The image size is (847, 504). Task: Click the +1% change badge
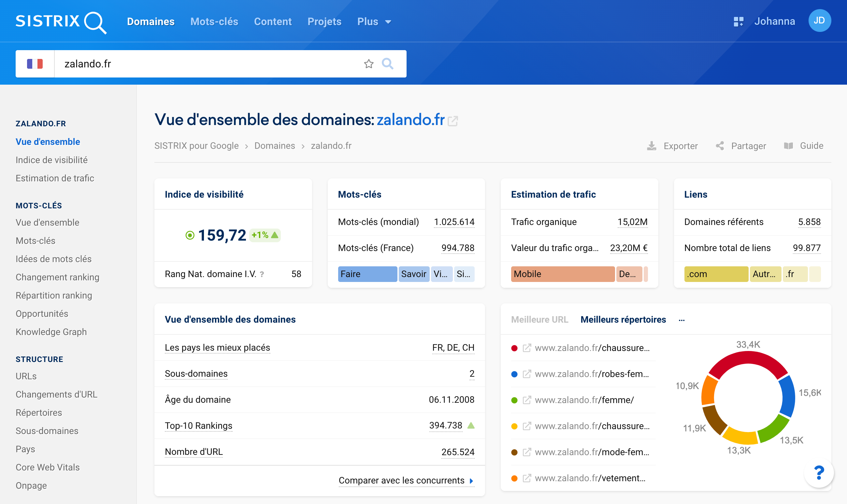click(265, 235)
